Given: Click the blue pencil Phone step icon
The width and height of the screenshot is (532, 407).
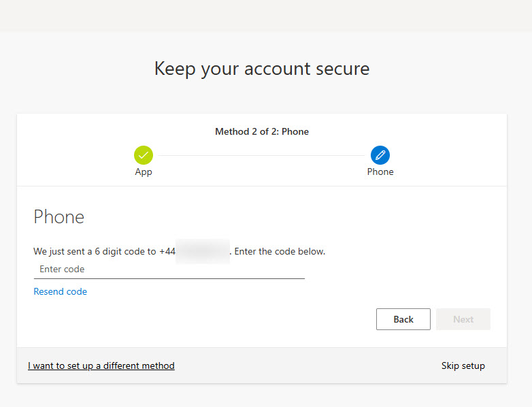Looking at the screenshot, I should click(380, 155).
